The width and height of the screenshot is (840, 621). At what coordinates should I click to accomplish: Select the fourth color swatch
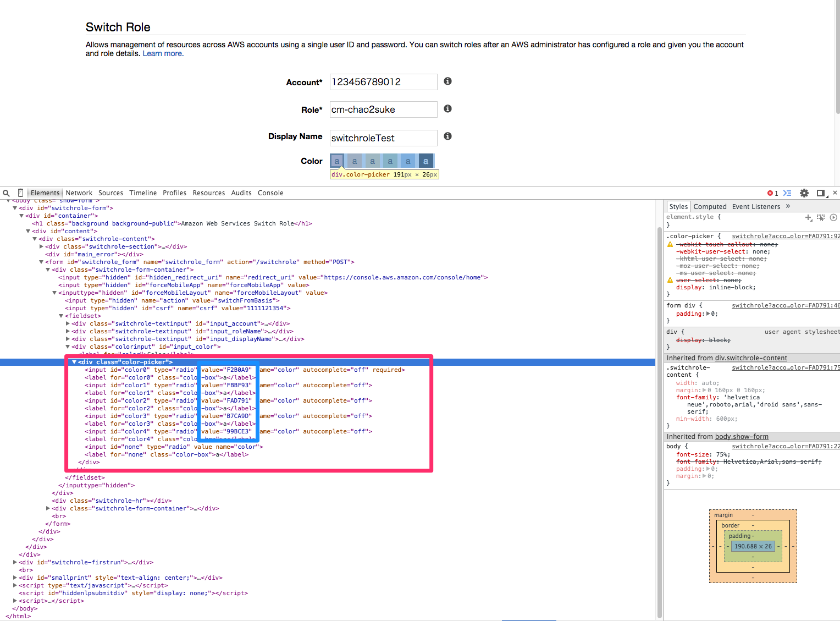[390, 161]
